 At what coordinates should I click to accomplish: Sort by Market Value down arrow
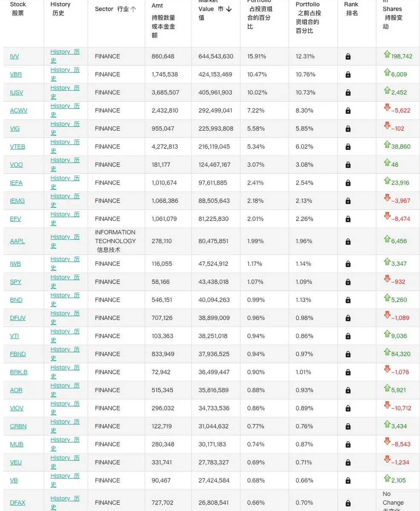[229, 9]
